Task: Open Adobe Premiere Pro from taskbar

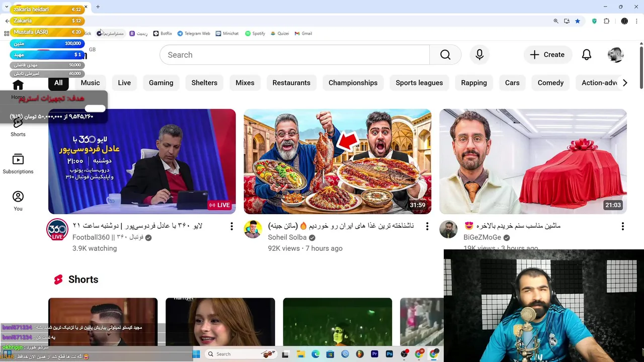Action: [x=374, y=354]
